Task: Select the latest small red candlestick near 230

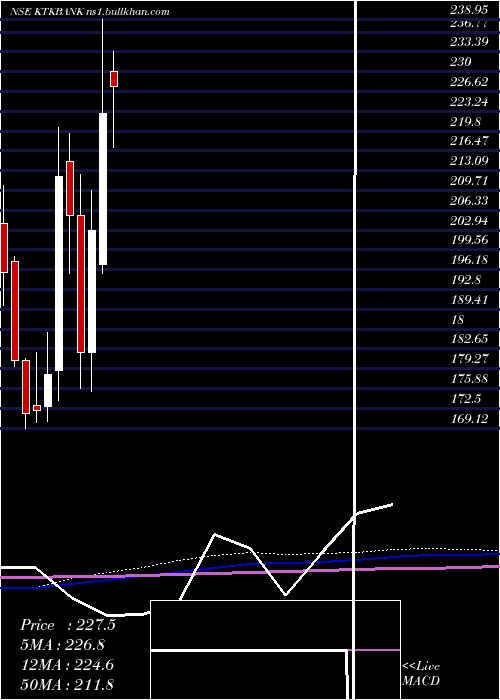Action: (x=114, y=79)
